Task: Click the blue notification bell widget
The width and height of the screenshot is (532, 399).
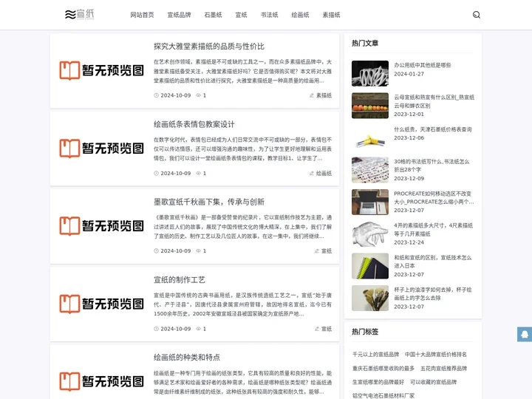Action: (x=525, y=334)
